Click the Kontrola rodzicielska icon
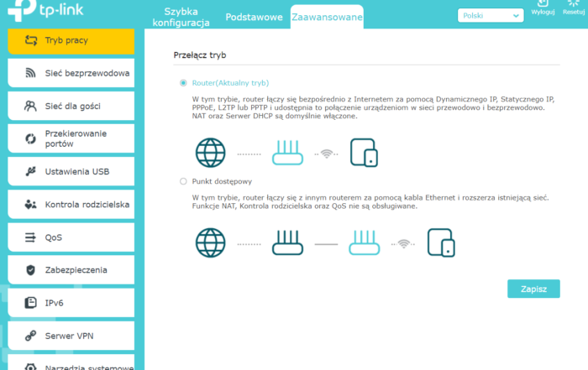 (x=31, y=204)
